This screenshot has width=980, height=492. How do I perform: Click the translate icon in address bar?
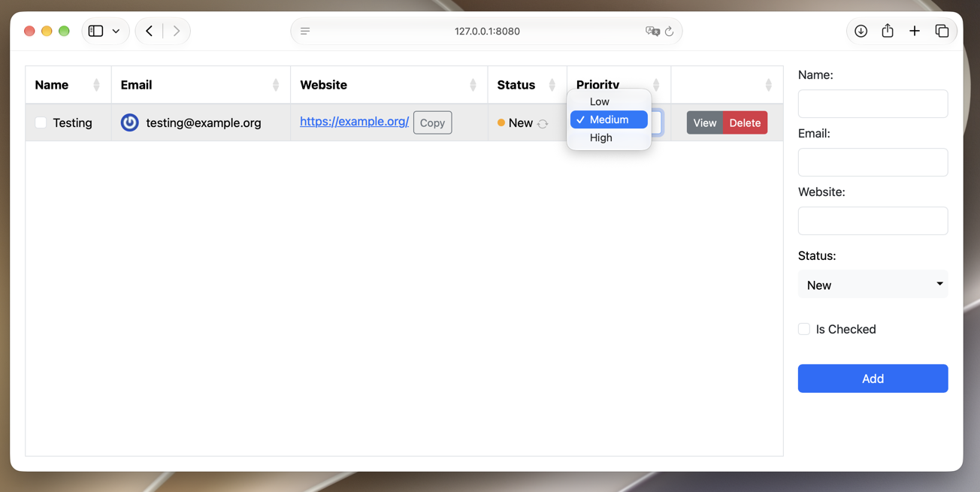click(x=652, y=31)
